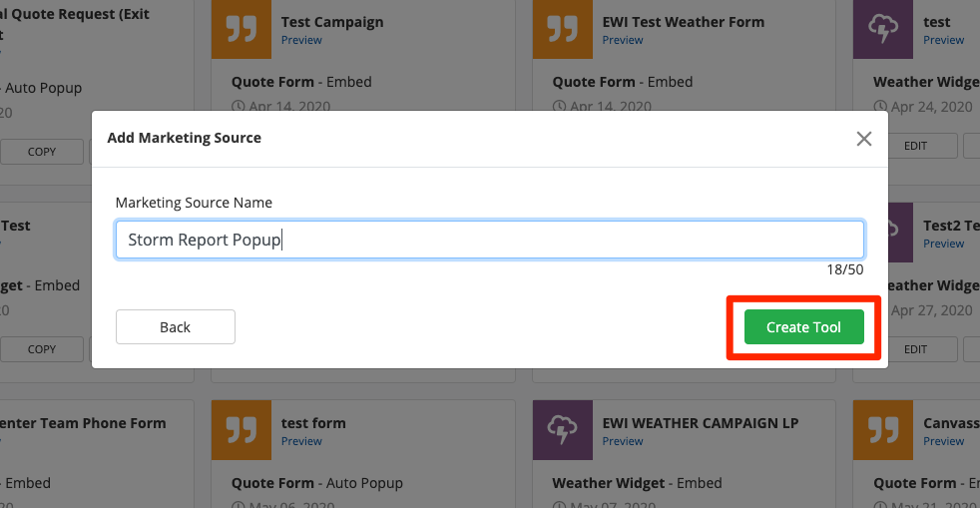
Task: Click the Canvass card quote icon
Action: [882, 430]
